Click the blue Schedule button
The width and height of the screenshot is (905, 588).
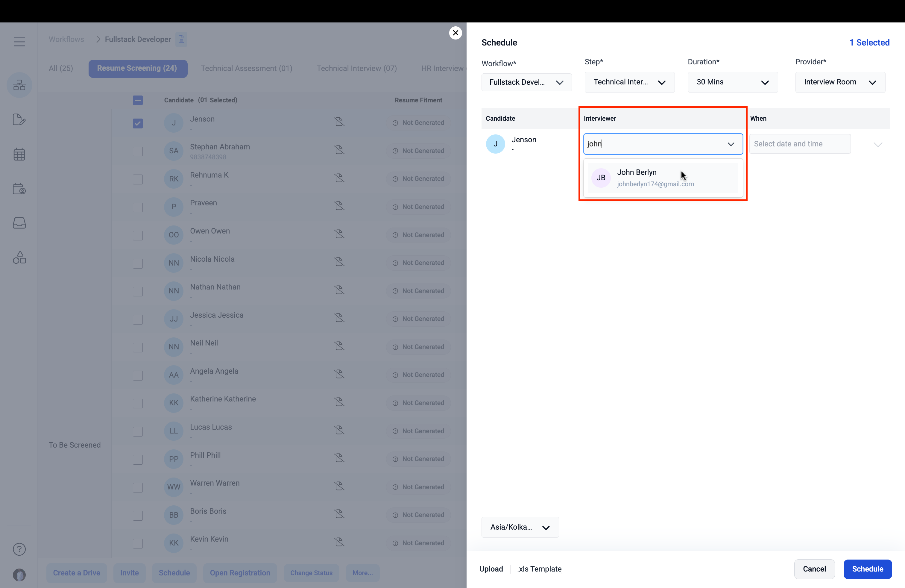[x=867, y=569]
